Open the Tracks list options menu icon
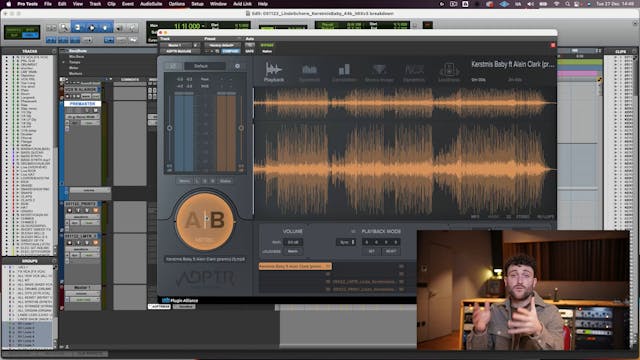640x360 pixels. point(54,51)
